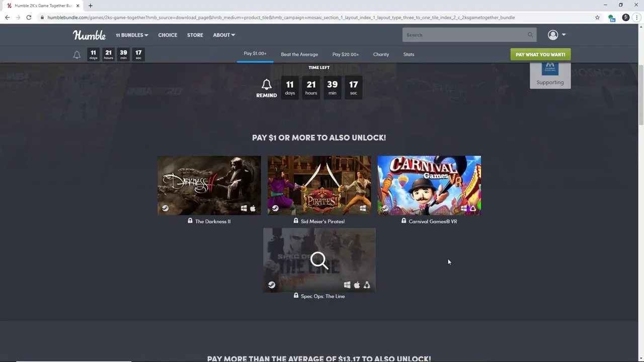Image resolution: width=644 pixels, height=362 pixels.
Task: Open Sid Meier's Pirates! game thumbnail
Action: (319, 186)
